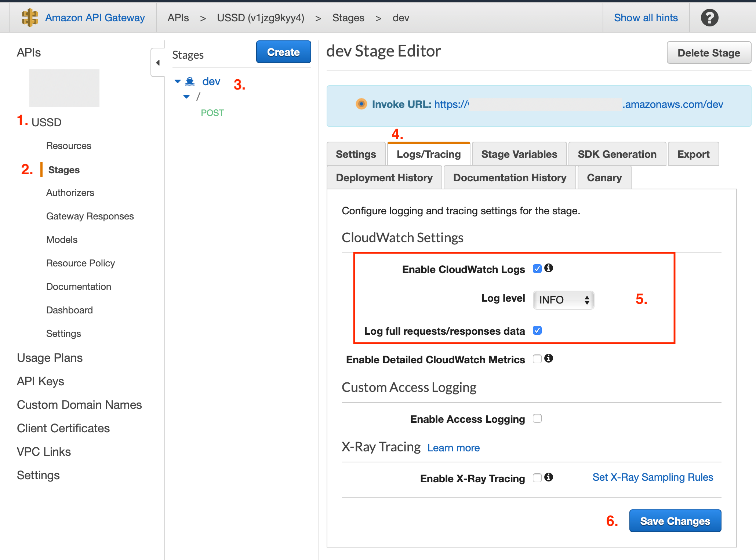Switch to the Settings tab

click(356, 154)
